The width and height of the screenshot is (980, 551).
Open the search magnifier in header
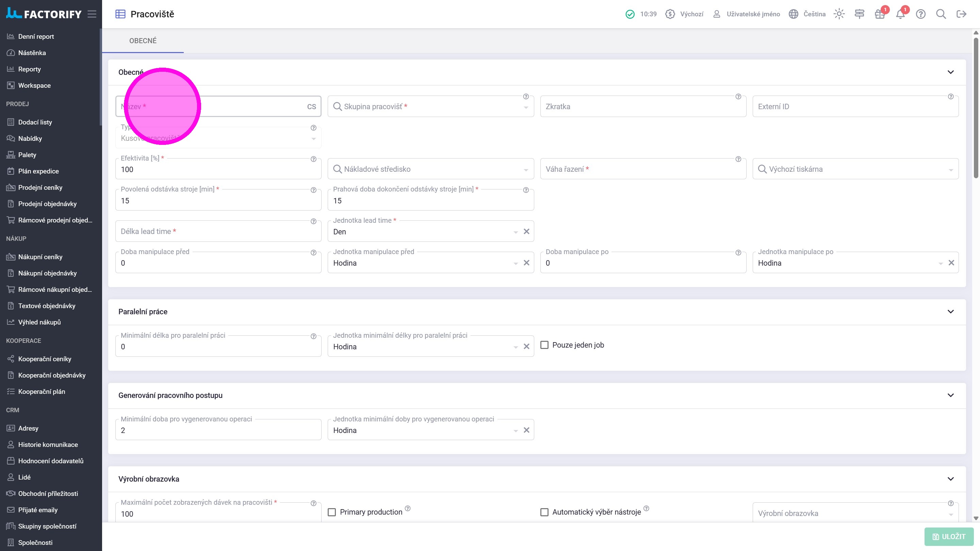point(941,14)
